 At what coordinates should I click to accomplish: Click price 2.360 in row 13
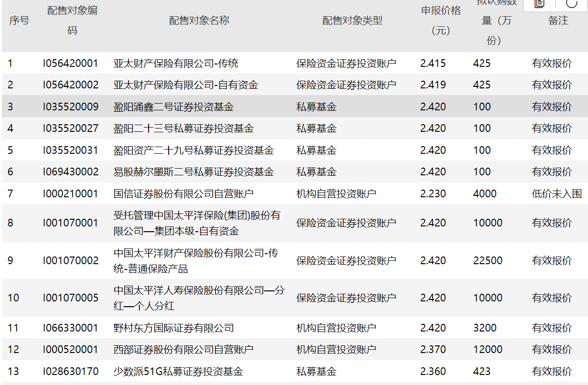(433, 371)
